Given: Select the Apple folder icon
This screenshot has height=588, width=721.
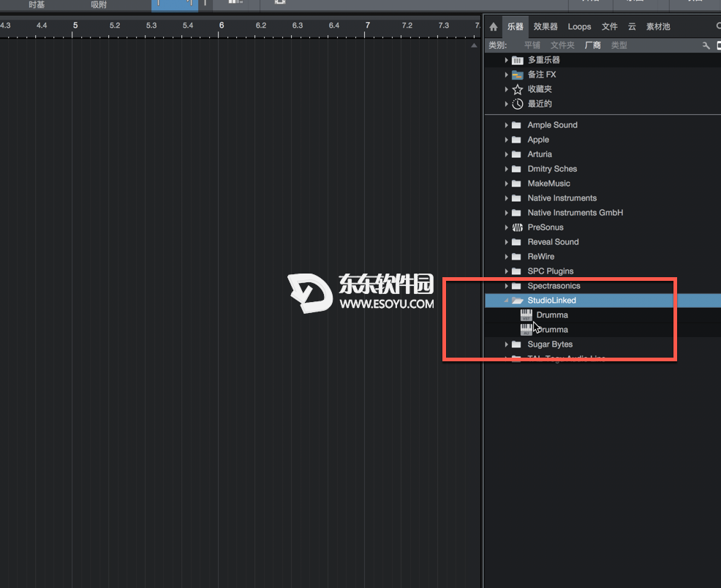Looking at the screenshot, I should pos(516,140).
